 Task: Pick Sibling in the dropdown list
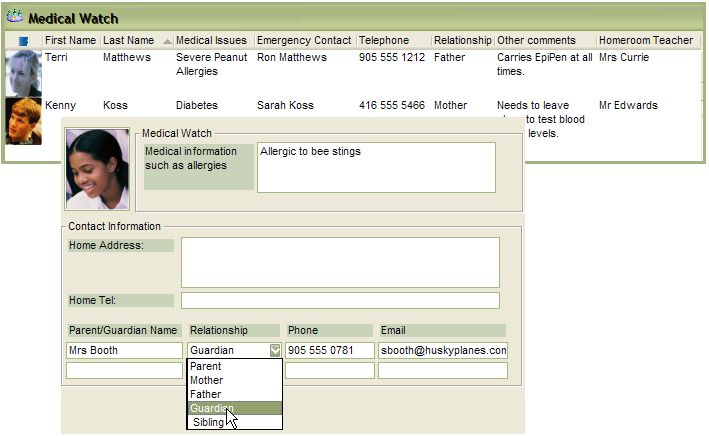click(208, 422)
